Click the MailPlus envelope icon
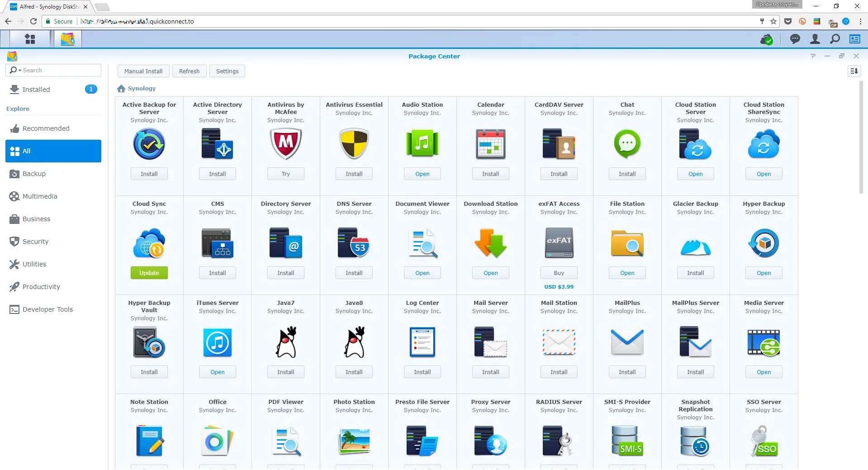This screenshot has width=868, height=470. click(x=627, y=342)
